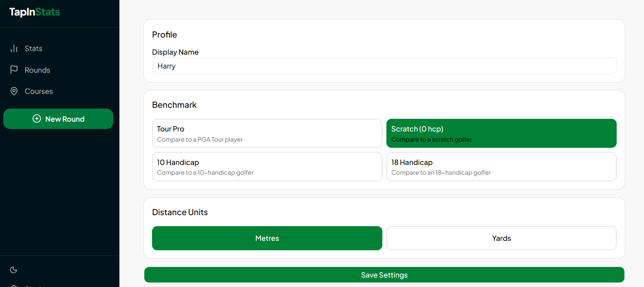This screenshot has width=644, height=287.
Task: Choose the Scratch (0 hcp) benchmark
Action: [x=501, y=133]
